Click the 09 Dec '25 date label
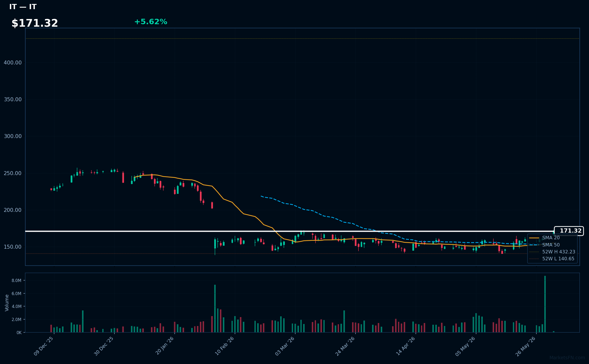 tap(43, 346)
